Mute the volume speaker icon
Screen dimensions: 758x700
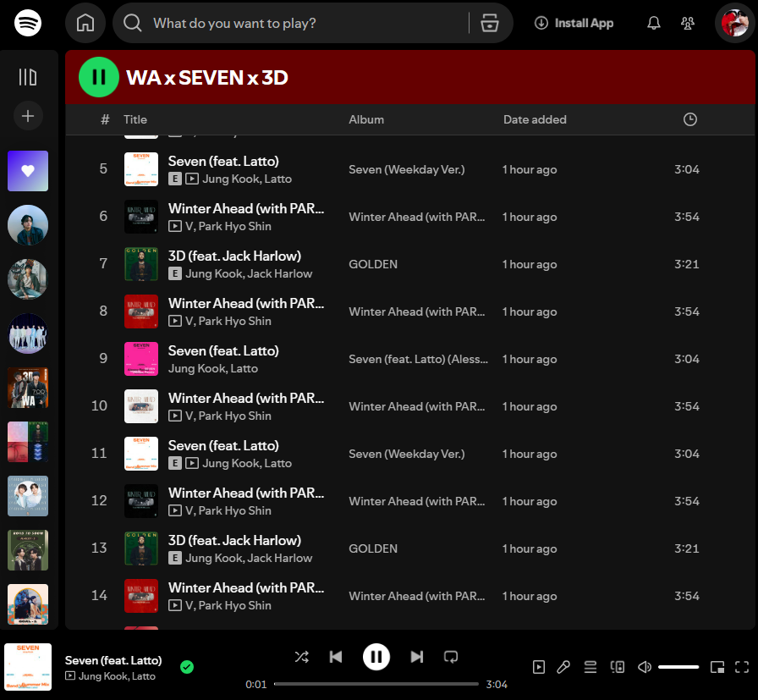click(645, 667)
